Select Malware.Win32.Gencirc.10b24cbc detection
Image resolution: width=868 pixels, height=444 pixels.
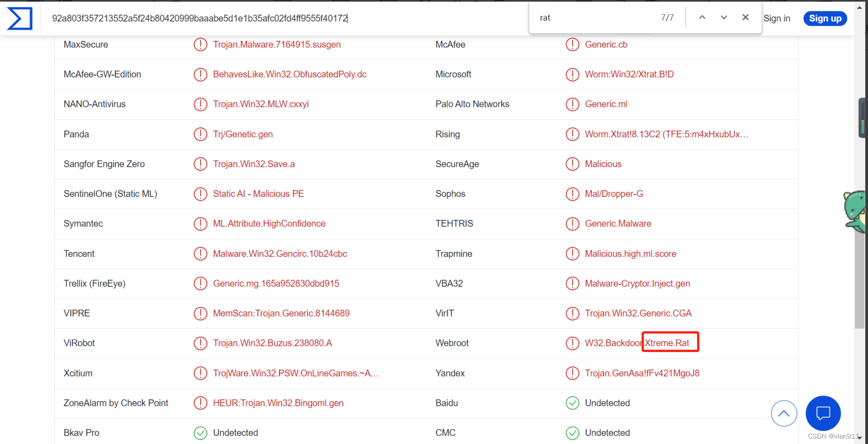(x=280, y=254)
